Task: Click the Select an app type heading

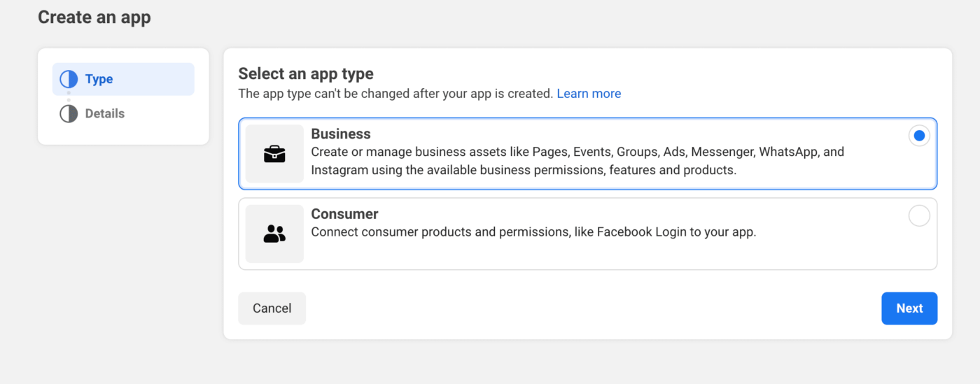Action: 306,73
